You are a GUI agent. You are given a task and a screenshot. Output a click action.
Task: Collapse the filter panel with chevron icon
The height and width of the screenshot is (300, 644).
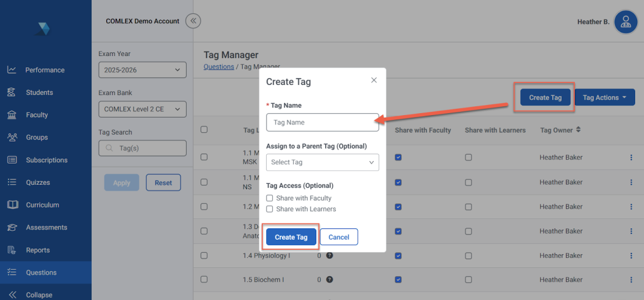194,21
